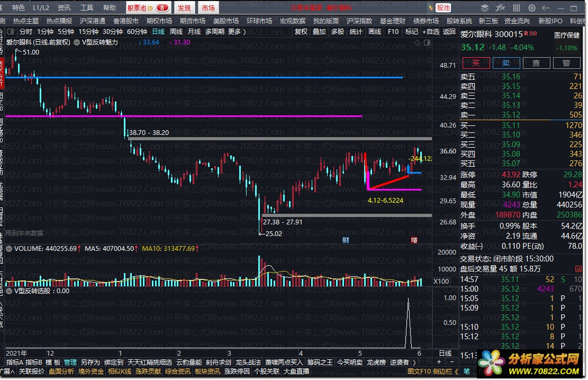
Task: Switch to the 分时 time-share view
Action: (x=26, y=32)
